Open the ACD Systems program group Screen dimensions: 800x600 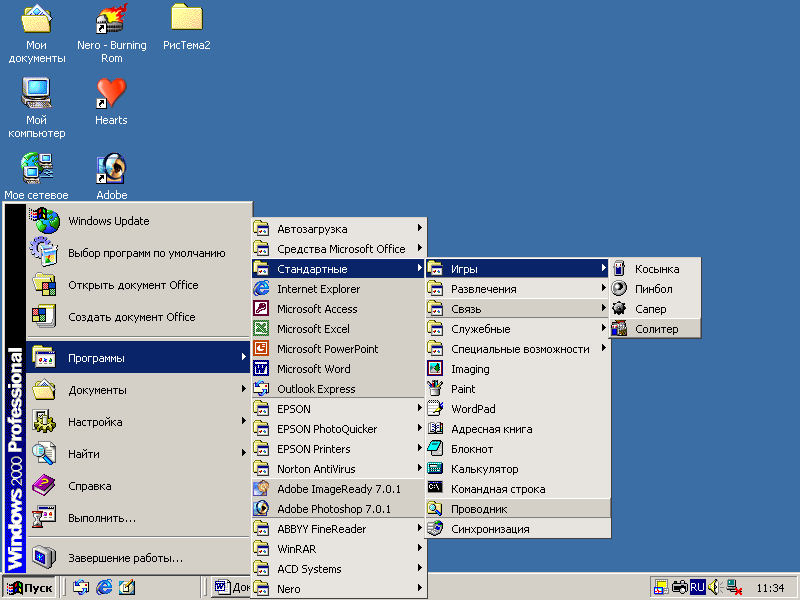pyautogui.click(x=339, y=569)
